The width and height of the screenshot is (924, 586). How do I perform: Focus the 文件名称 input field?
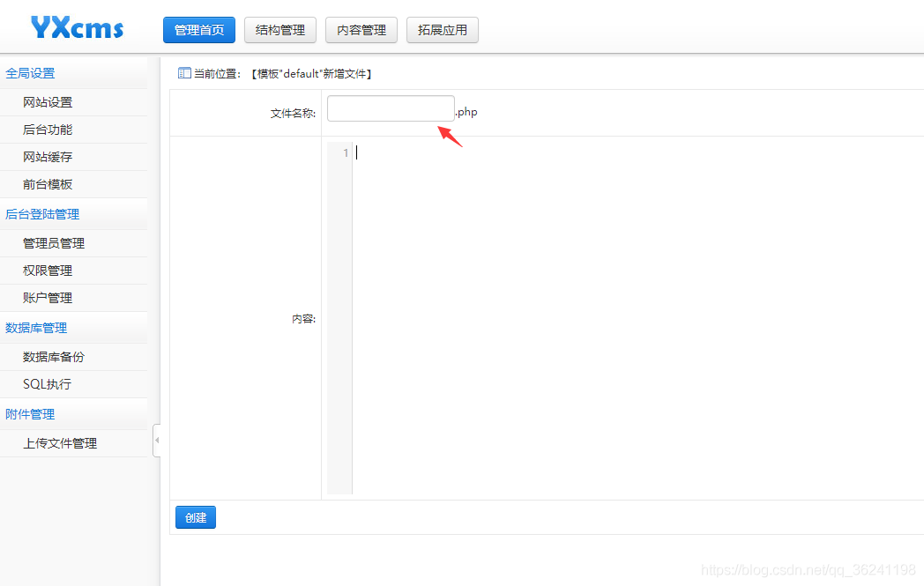pyautogui.click(x=391, y=108)
